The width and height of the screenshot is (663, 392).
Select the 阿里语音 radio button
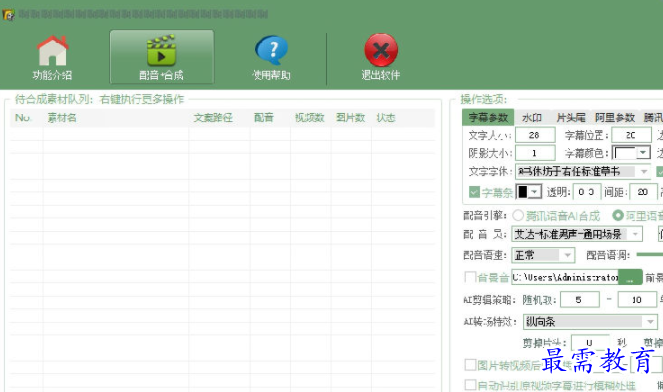tap(618, 216)
